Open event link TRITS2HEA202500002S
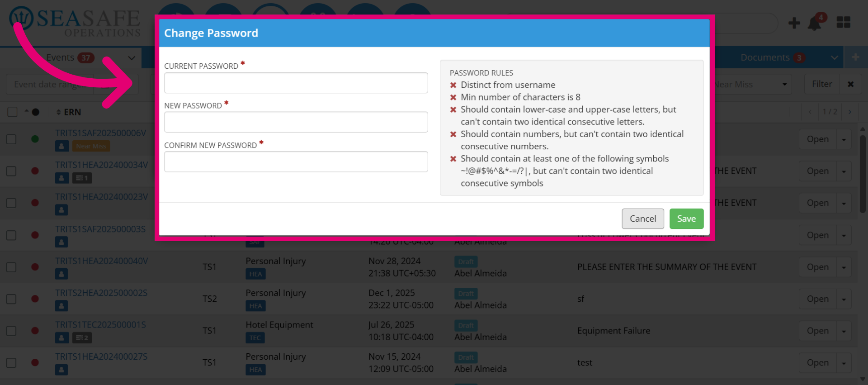This screenshot has height=385, width=868. (101, 293)
